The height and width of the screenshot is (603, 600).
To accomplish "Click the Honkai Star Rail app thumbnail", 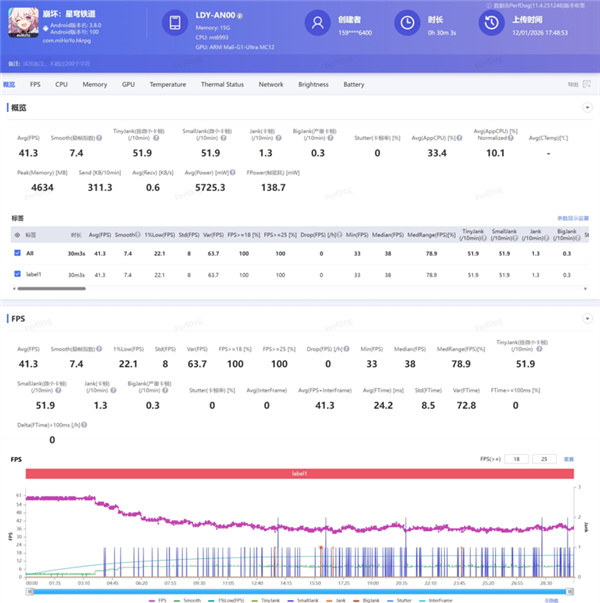I will click(x=23, y=23).
